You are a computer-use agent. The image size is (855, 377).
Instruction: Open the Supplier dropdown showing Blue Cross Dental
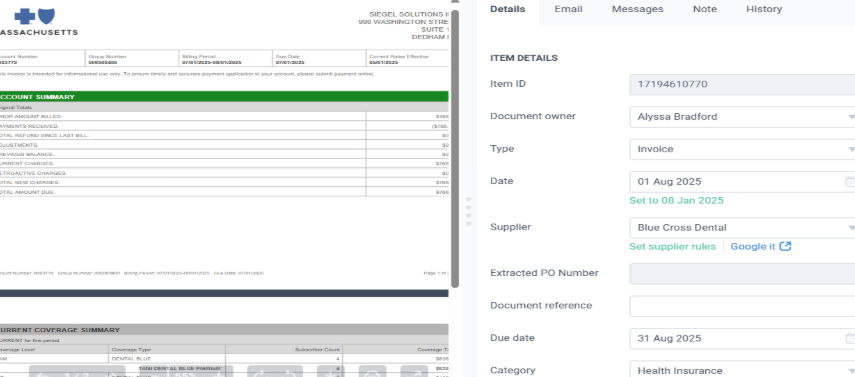pyautogui.click(x=742, y=228)
